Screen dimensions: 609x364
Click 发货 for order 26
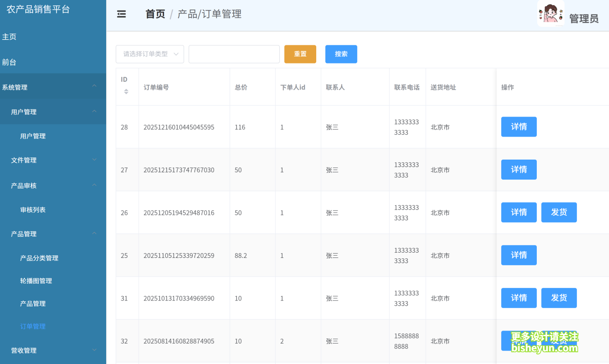[559, 212]
